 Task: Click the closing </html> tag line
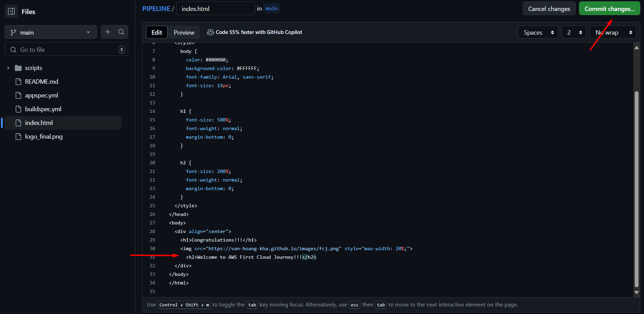pos(179,283)
